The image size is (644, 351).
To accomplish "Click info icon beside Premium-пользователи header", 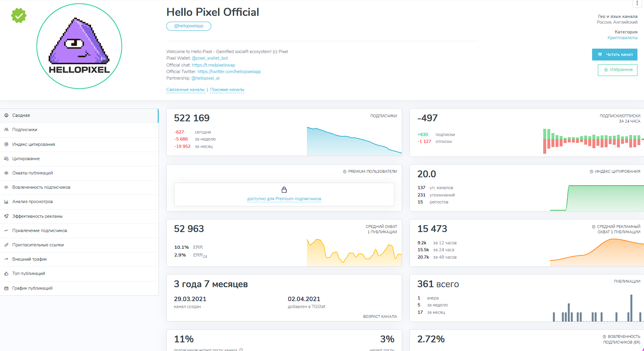I will [x=344, y=172].
